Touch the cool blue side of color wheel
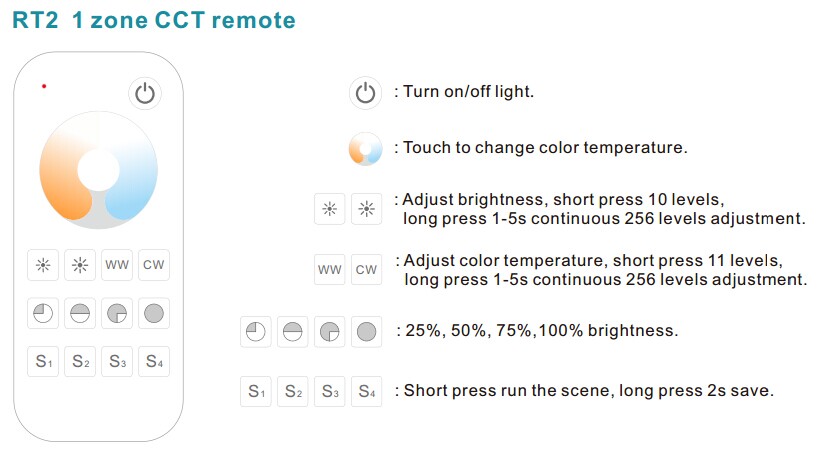Image resolution: width=828 pixels, height=453 pixels. point(138,180)
